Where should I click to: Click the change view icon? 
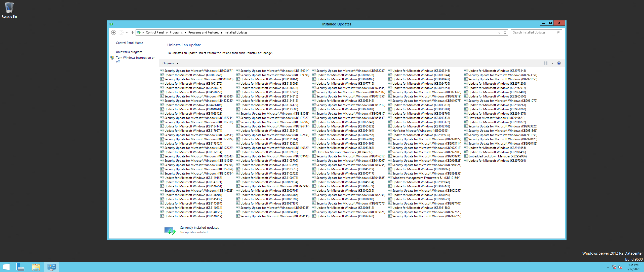546,63
